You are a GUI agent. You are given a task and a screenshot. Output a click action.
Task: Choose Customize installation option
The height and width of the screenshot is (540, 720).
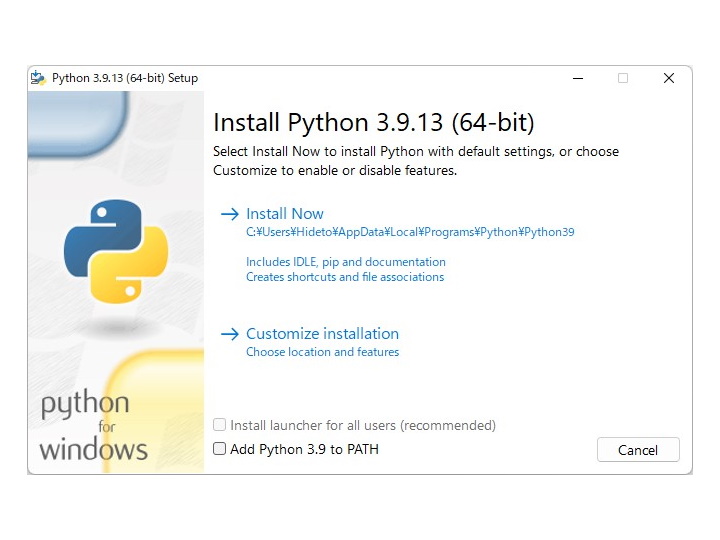(x=322, y=333)
